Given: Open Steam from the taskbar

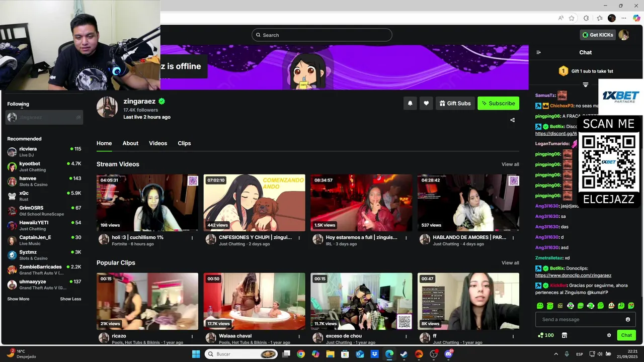Looking at the screenshot, I should click(404, 354).
